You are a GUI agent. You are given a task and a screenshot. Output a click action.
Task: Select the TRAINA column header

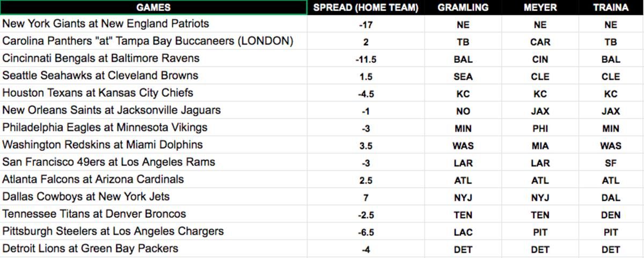611,8
